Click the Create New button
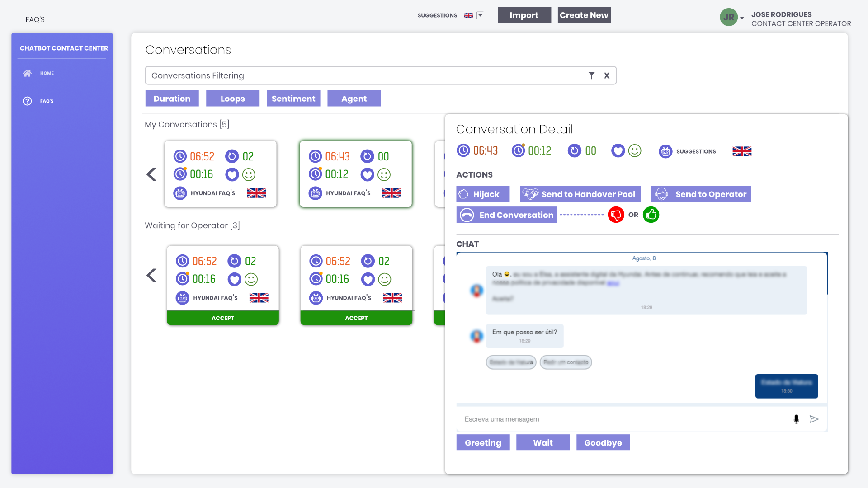 tap(584, 15)
